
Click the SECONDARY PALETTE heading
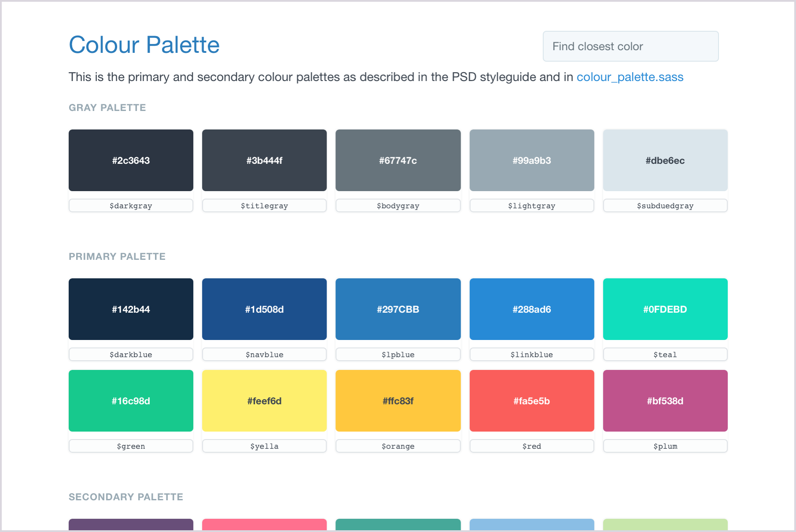(126, 497)
